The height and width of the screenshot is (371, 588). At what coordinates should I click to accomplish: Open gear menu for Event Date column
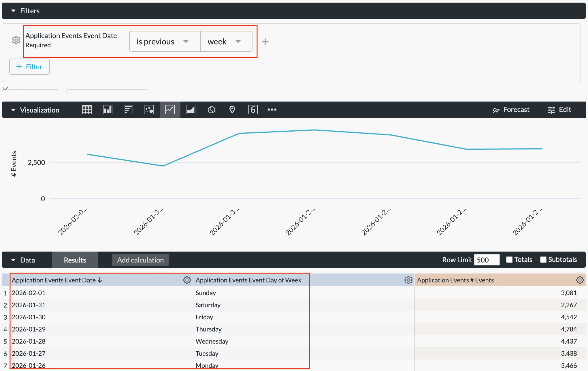[187, 280]
